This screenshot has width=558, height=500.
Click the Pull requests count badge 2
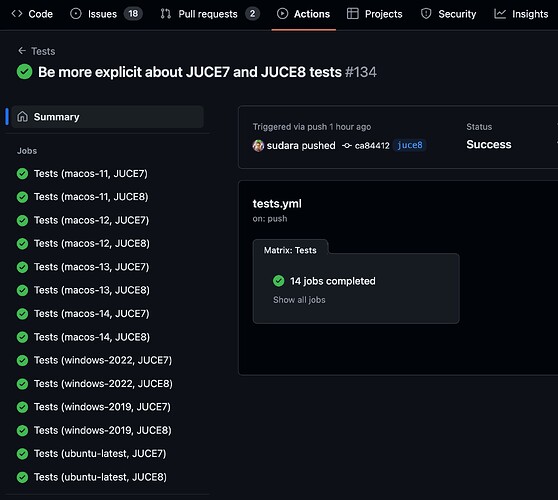click(x=252, y=14)
